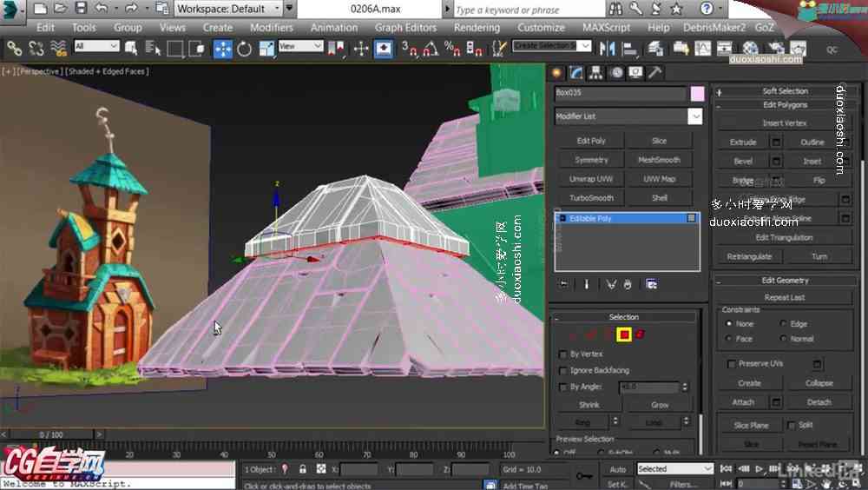Click the Grow selection button

660,405
